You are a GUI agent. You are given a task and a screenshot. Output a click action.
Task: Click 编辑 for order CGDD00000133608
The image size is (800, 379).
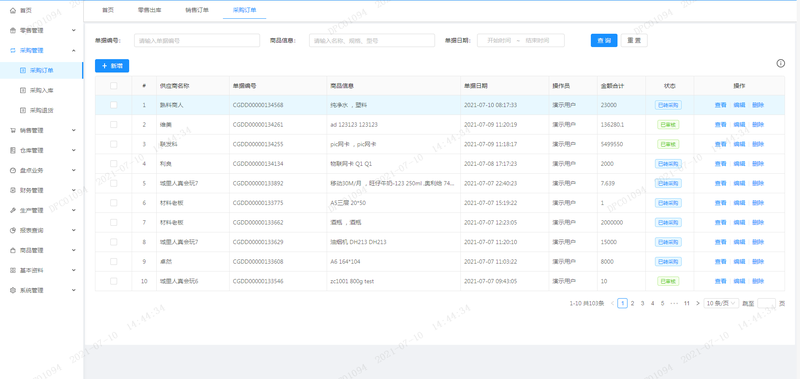tap(739, 262)
